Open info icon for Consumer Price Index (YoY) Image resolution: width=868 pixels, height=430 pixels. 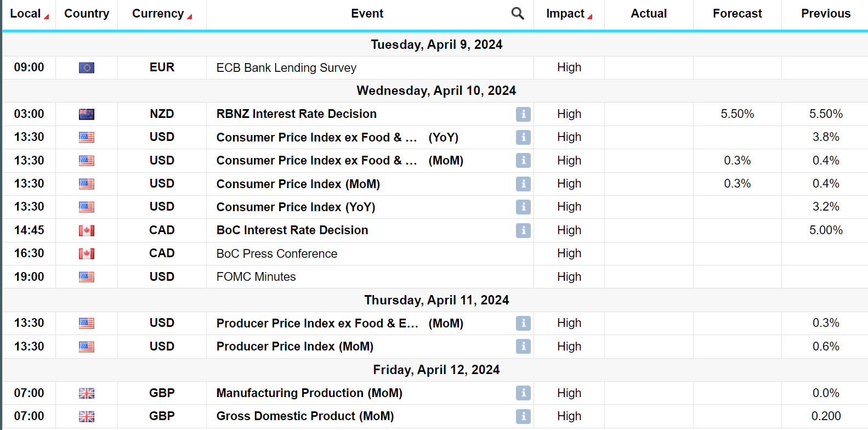tap(523, 207)
